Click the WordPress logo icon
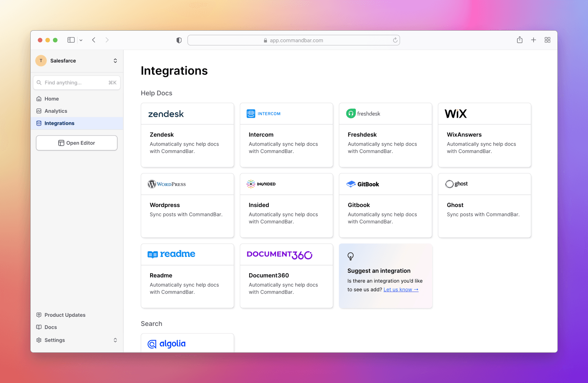Image resolution: width=588 pixels, height=383 pixels. click(152, 184)
